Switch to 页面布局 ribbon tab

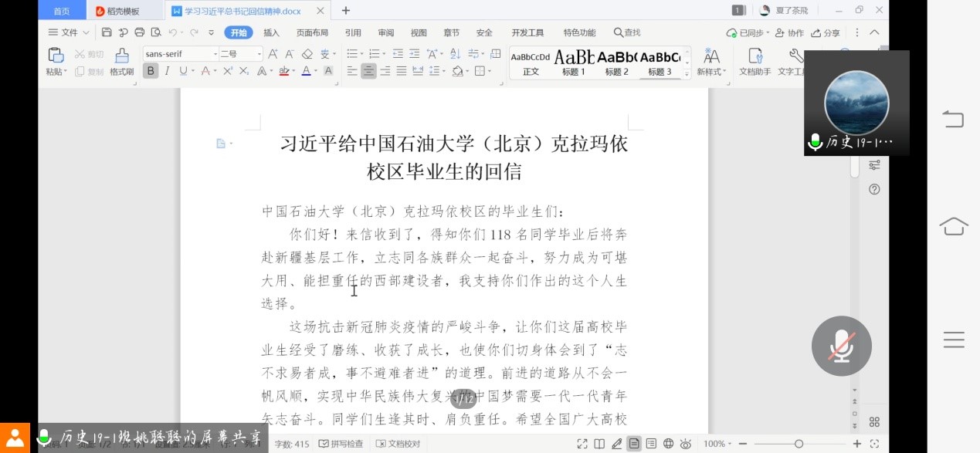(x=312, y=32)
